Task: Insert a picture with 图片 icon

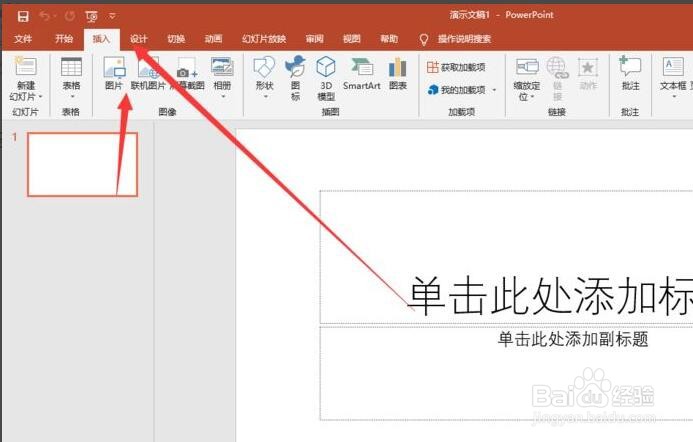Action: [114, 68]
